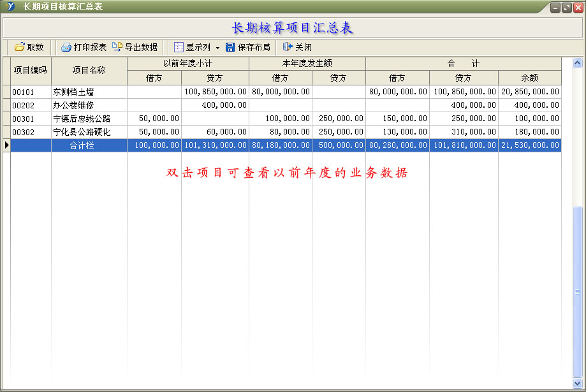The image size is (586, 392).
Task: Click the 余额 column header
Action: 529,78
